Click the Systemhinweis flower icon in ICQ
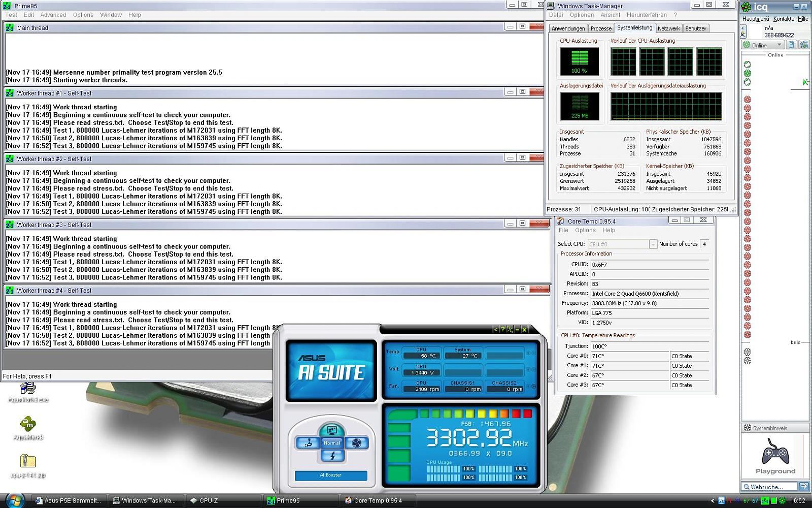 tap(747, 428)
